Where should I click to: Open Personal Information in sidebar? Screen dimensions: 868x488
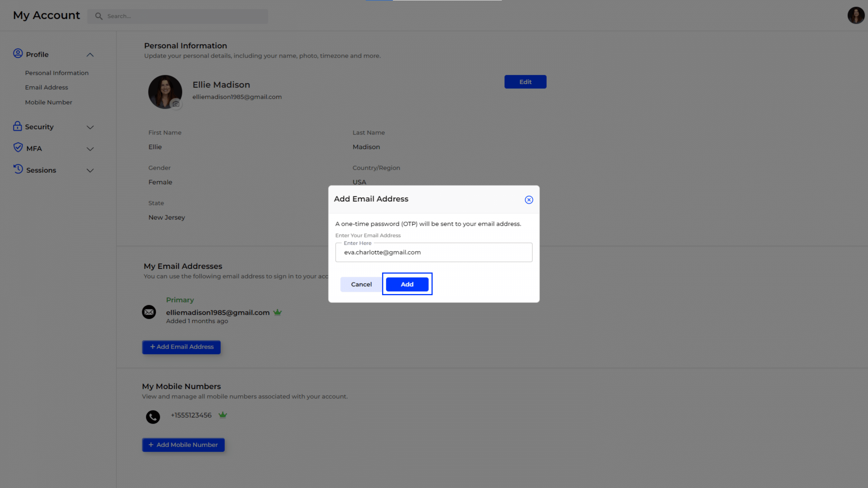pyautogui.click(x=57, y=73)
